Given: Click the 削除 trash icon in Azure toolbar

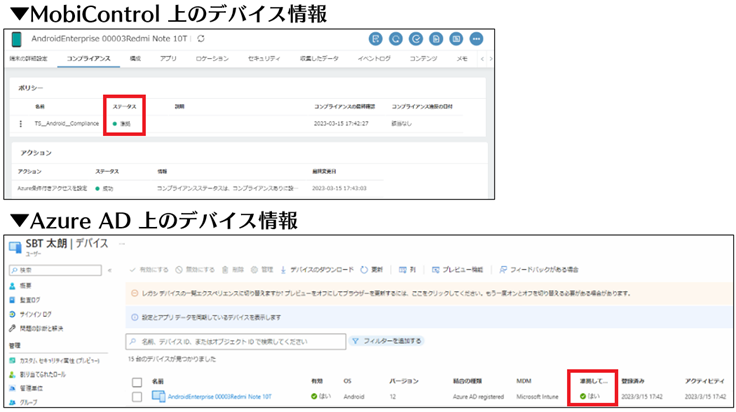Looking at the screenshot, I should (225, 270).
